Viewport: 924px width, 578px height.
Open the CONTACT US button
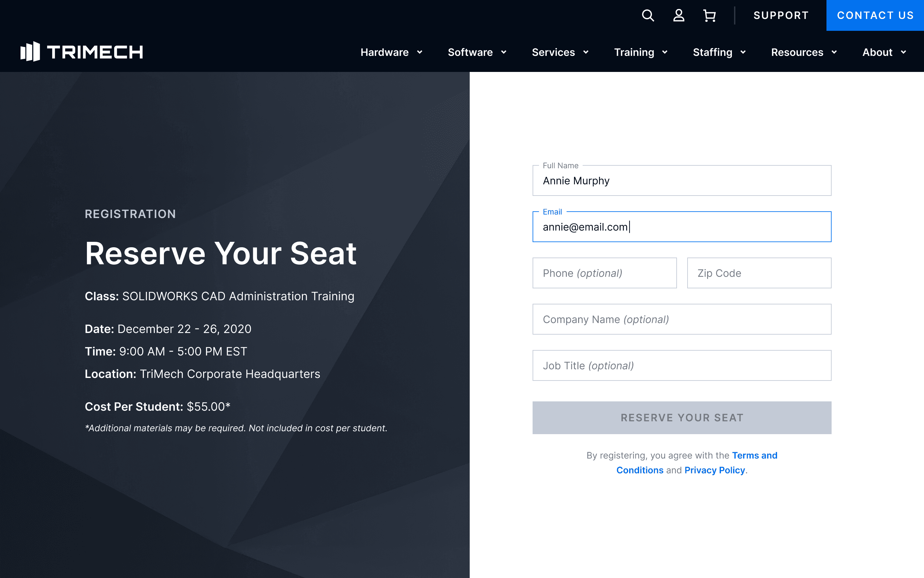coord(875,15)
